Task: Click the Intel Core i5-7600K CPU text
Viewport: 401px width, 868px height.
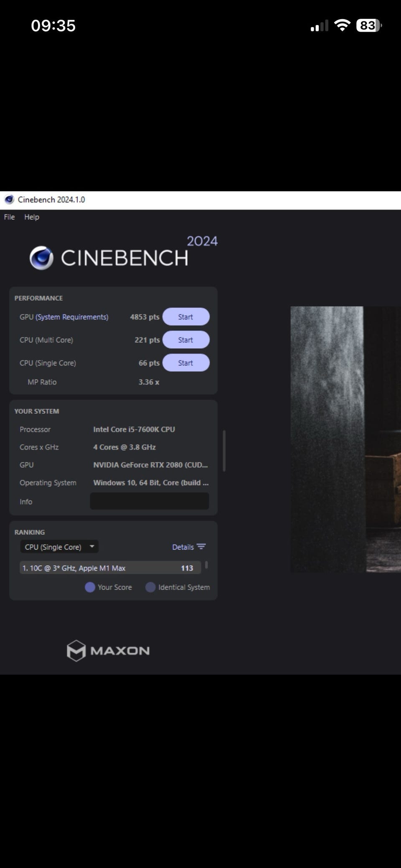Action: 134,429
